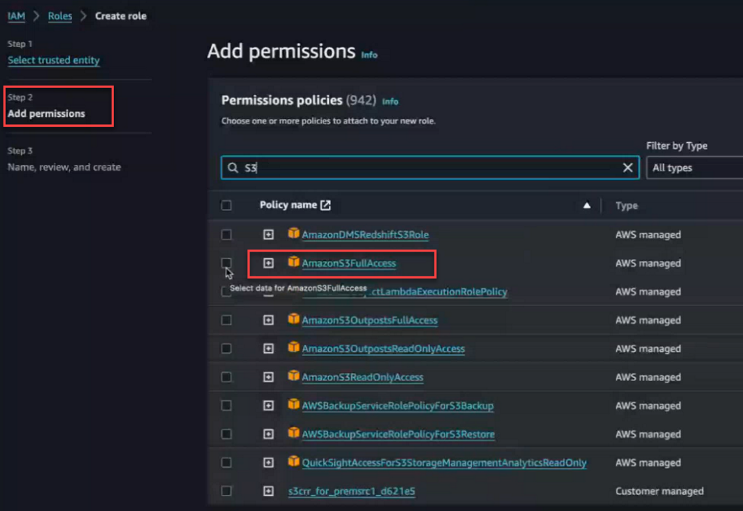Open the AWSBackupServiceRolePolicyForS3Restore policy link
The width and height of the screenshot is (743, 511).
[x=398, y=434]
